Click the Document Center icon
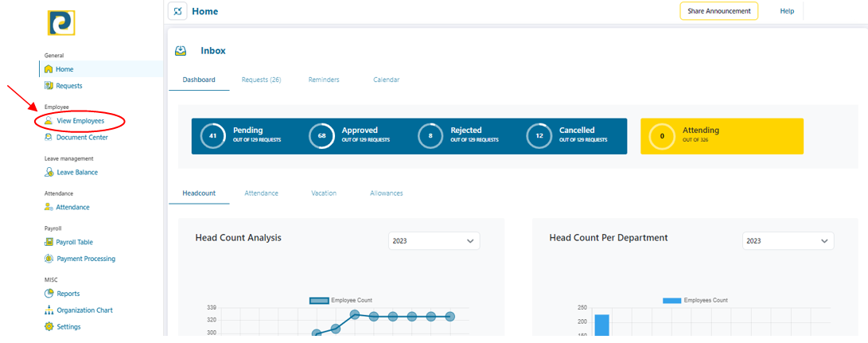 (49, 138)
